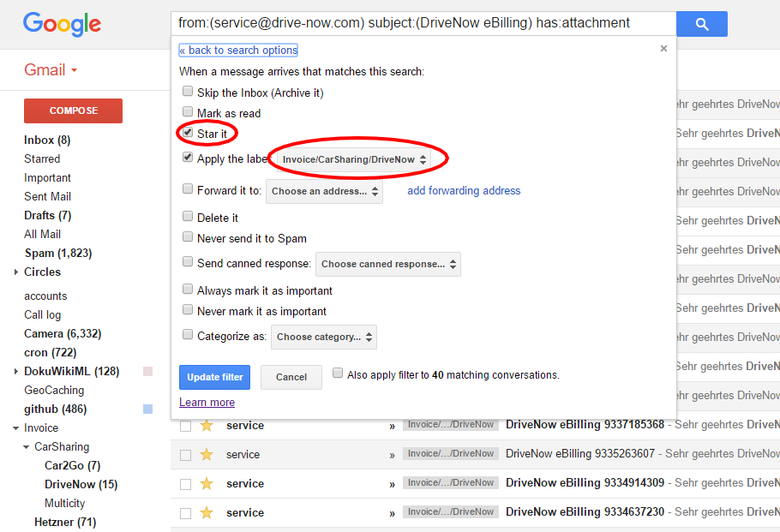The height and width of the screenshot is (532, 780).
Task: Open the Google logo homepage
Action: point(62,24)
